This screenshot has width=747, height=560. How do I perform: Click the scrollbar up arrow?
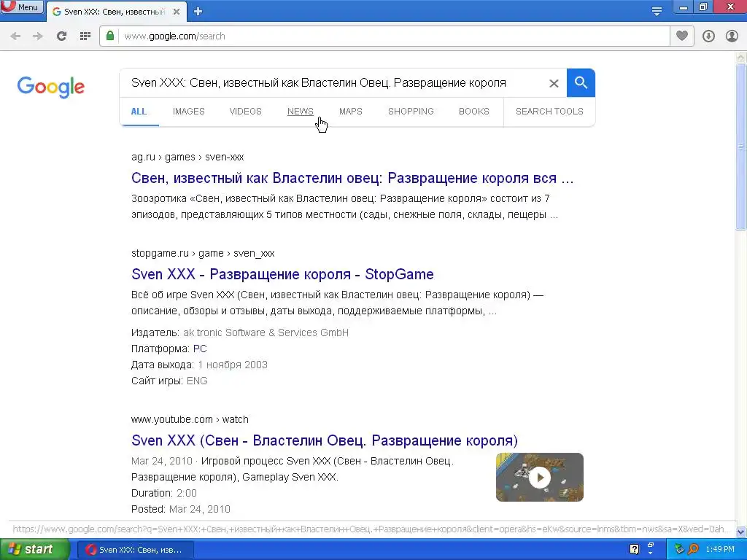[x=741, y=58]
